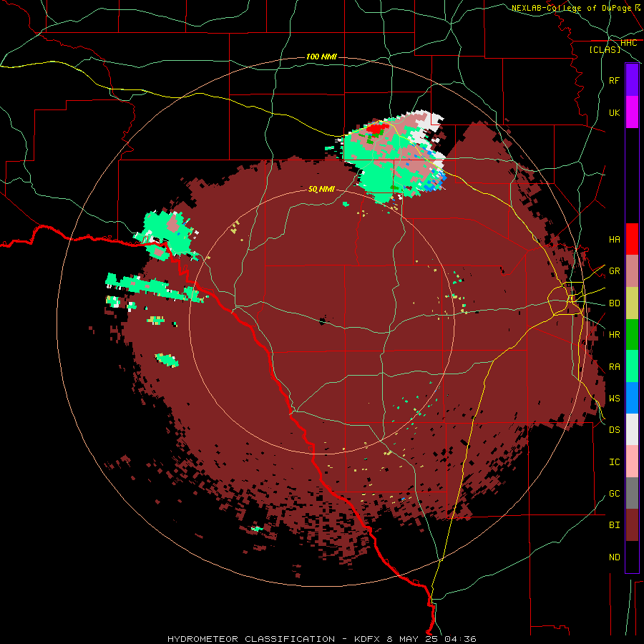Click the magenta UK color swatch

point(632,112)
